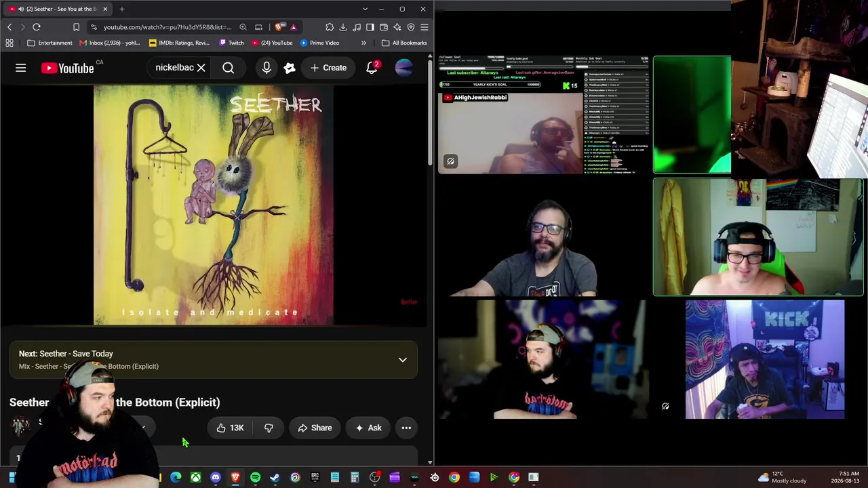Open Discord from the taskbar
The width and height of the screenshot is (868, 488).
pyautogui.click(x=216, y=477)
